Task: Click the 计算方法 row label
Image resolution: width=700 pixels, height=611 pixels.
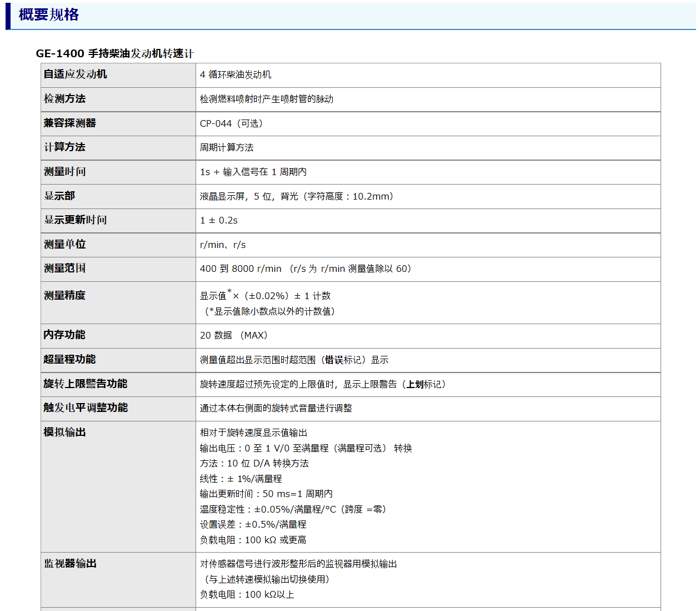Action: 65,147
